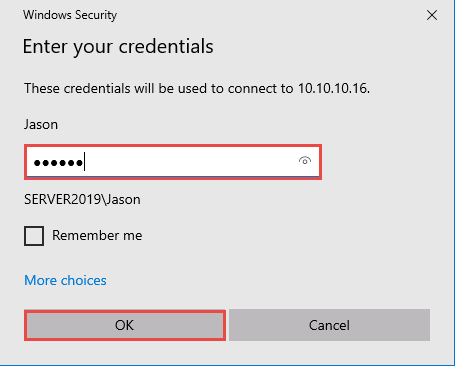The height and width of the screenshot is (366, 455).
Task: Click the 10.10.10.16 address in the message
Action: pyautogui.click(x=334, y=88)
